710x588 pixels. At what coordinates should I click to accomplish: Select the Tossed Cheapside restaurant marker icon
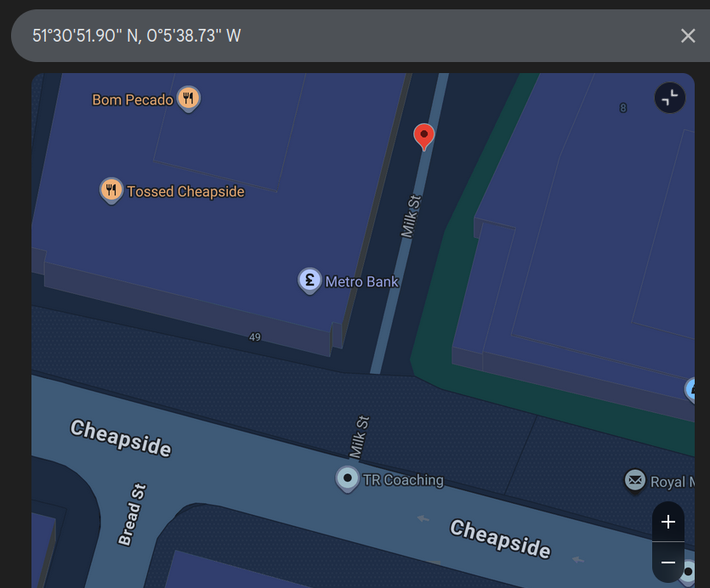tap(111, 190)
